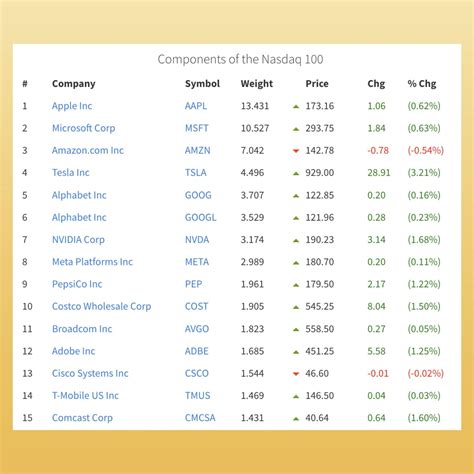Screen dimensions: 474x474
Task: Click the red down arrow next to Amazon's price
Action: [x=296, y=151]
